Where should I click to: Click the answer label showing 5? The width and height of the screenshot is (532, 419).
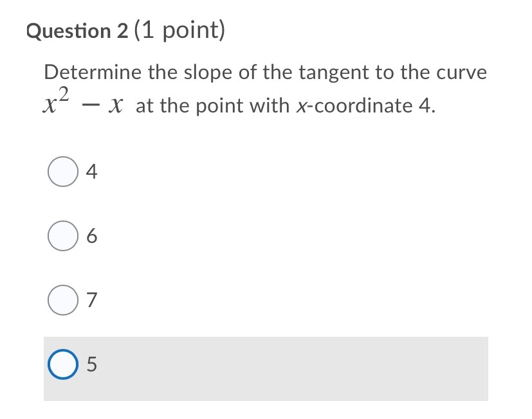pos(91,365)
